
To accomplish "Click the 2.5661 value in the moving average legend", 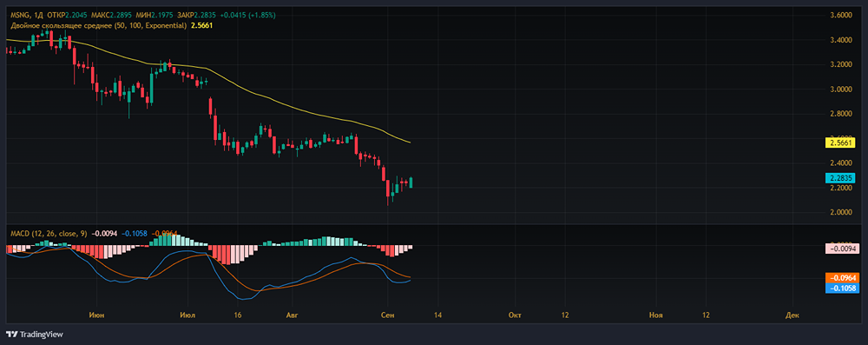I will tap(201, 25).
